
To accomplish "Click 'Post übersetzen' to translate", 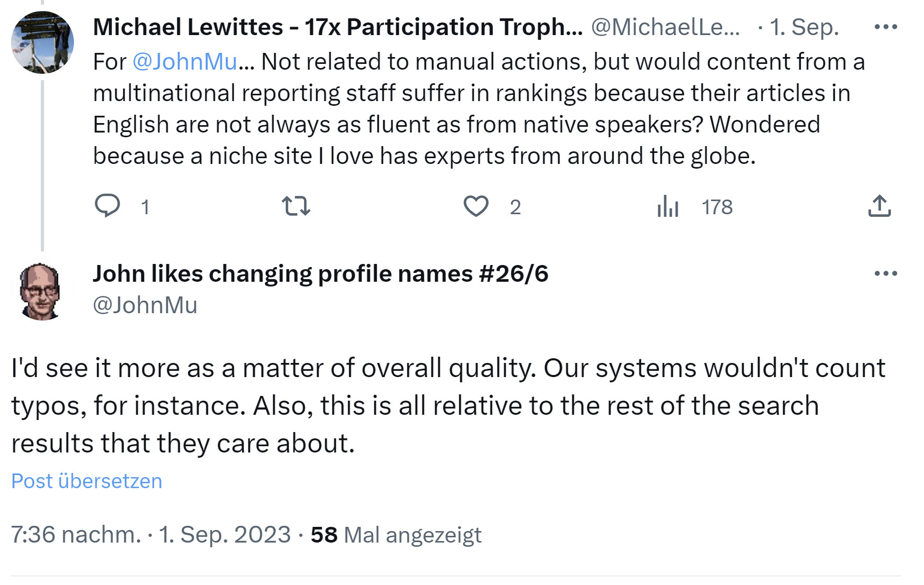I will [86, 481].
